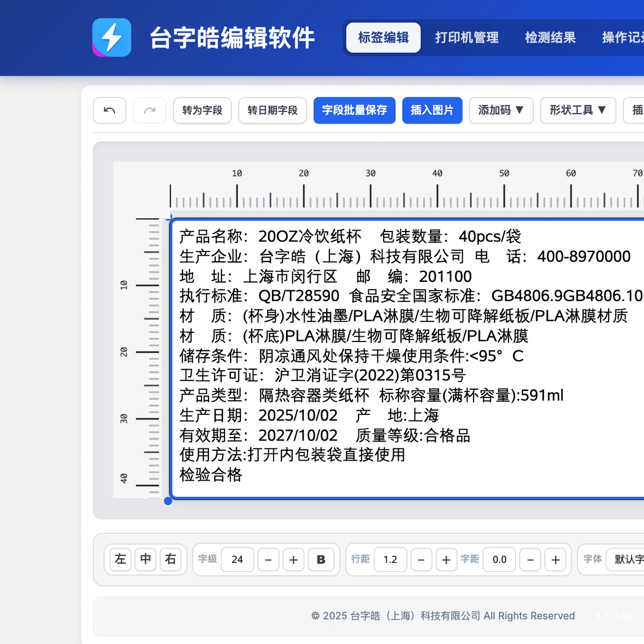644x644 pixels.
Task: Increase 行距 line spacing
Action: coord(446,559)
